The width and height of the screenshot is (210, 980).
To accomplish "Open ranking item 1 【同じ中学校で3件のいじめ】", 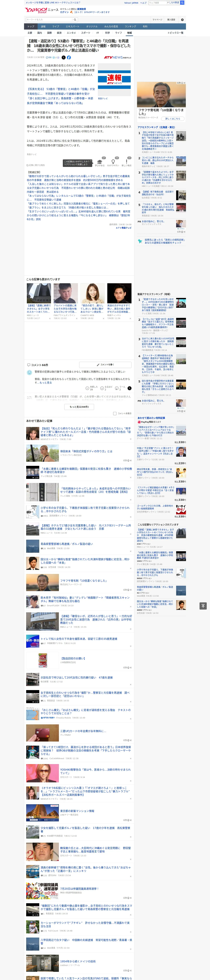I will click(x=158, y=141).
